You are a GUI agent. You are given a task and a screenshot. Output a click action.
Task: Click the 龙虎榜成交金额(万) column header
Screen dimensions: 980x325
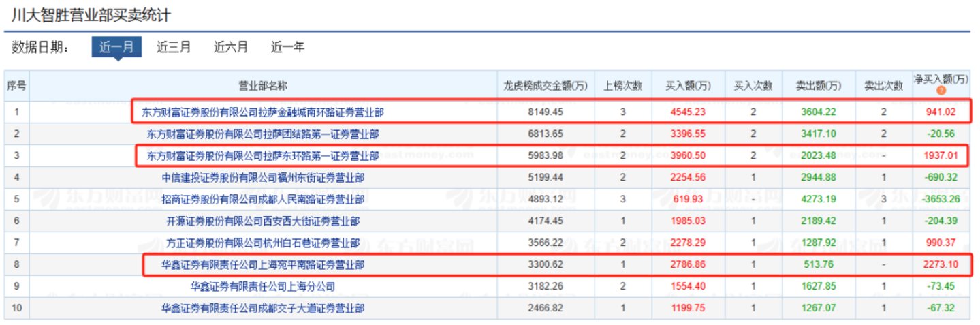point(545,86)
